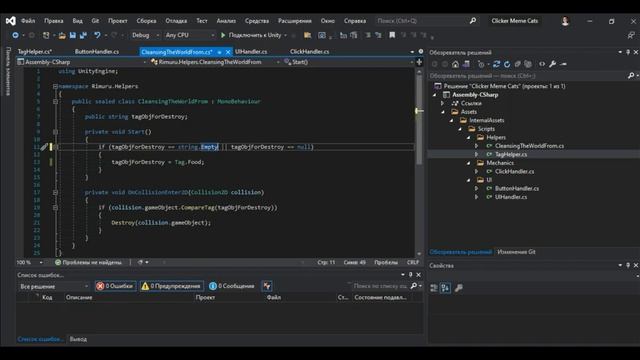The height and width of the screenshot is (360, 640).
Task: Click the Описание column header
Action: pyautogui.click(x=79, y=298)
